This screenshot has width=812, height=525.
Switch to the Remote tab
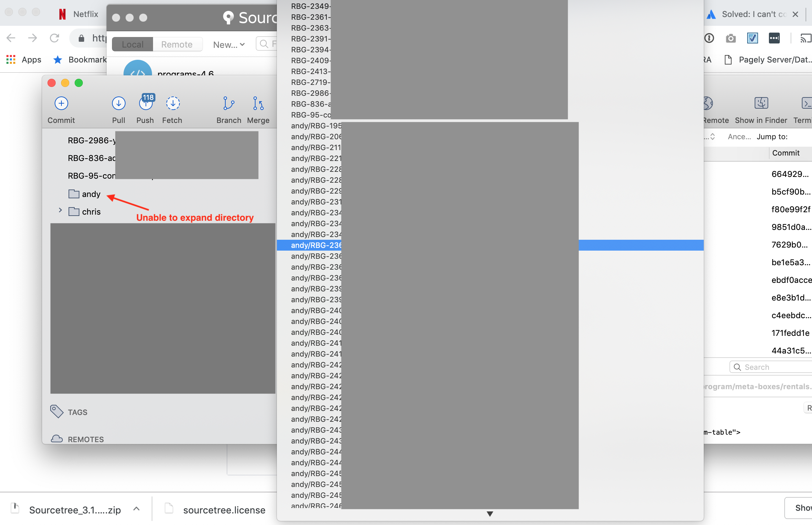[x=177, y=44]
